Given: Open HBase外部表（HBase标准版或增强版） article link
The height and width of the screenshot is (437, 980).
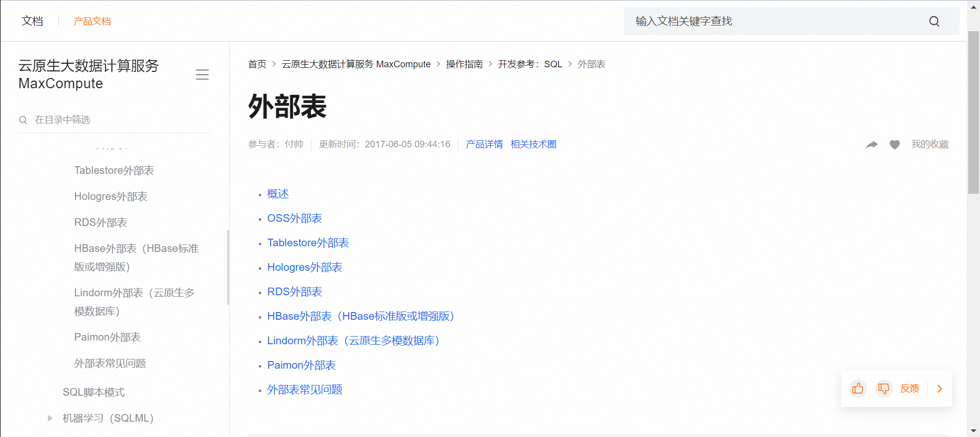Looking at the screenshot, I should click(361, 316).
